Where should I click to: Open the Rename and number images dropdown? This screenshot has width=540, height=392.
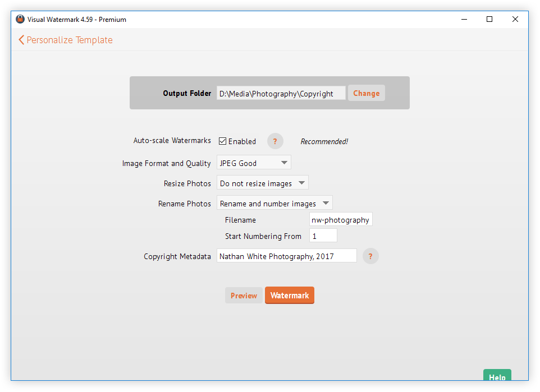274,204
